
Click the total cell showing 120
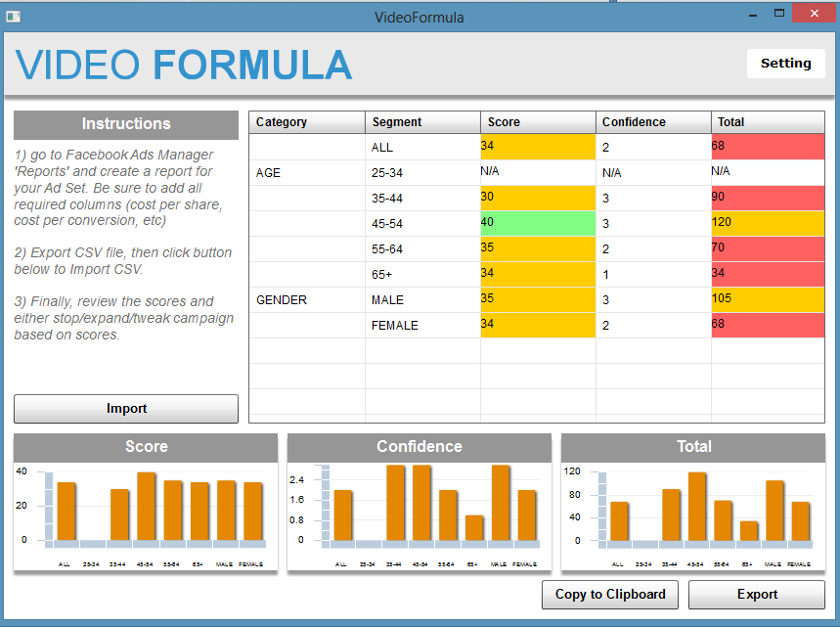(x=768, y=223)
